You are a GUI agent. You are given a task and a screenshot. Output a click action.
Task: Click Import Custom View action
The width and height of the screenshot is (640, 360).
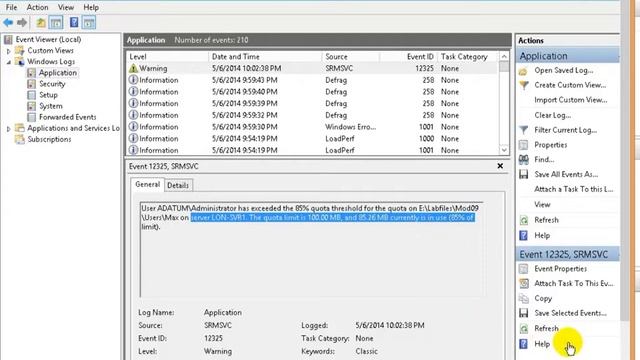tap(571, 100)
